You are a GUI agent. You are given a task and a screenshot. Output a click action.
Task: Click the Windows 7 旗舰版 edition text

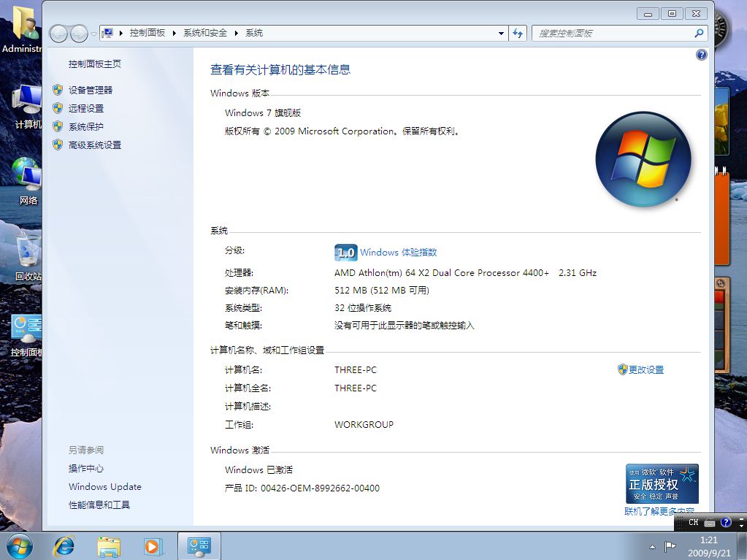263,113
